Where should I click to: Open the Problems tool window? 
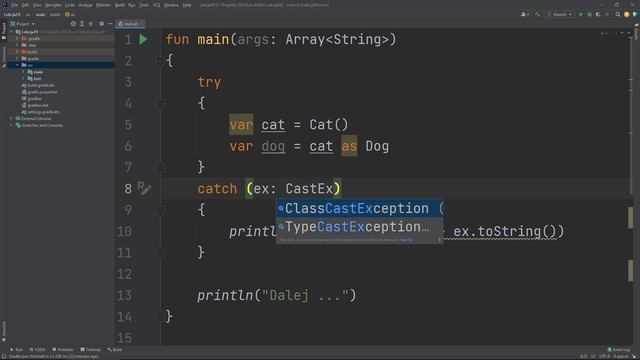62,349
